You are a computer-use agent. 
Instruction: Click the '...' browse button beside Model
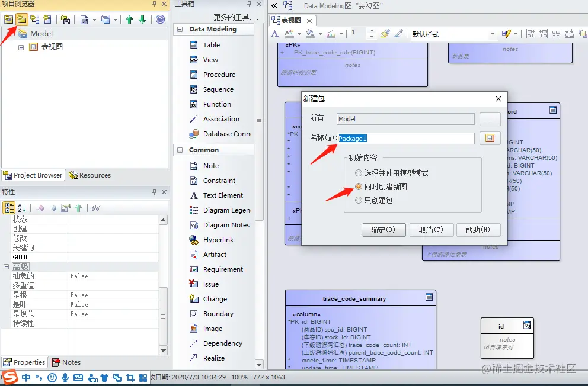[490, 120]
